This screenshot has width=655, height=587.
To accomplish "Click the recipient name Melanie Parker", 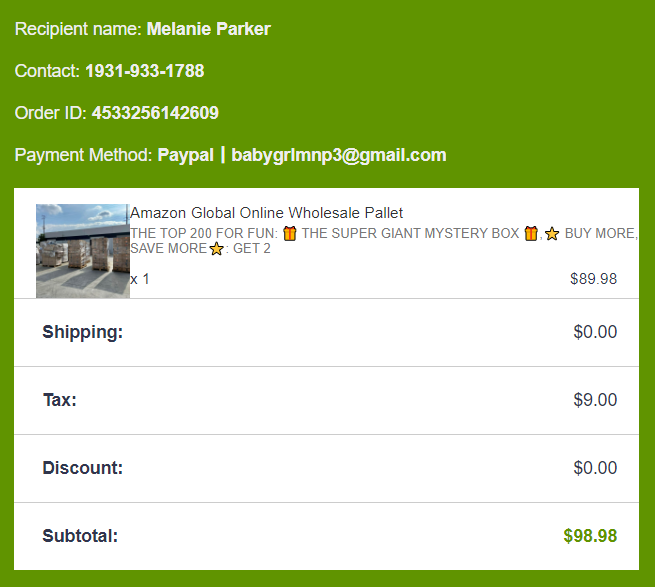I will pos(208,29).
